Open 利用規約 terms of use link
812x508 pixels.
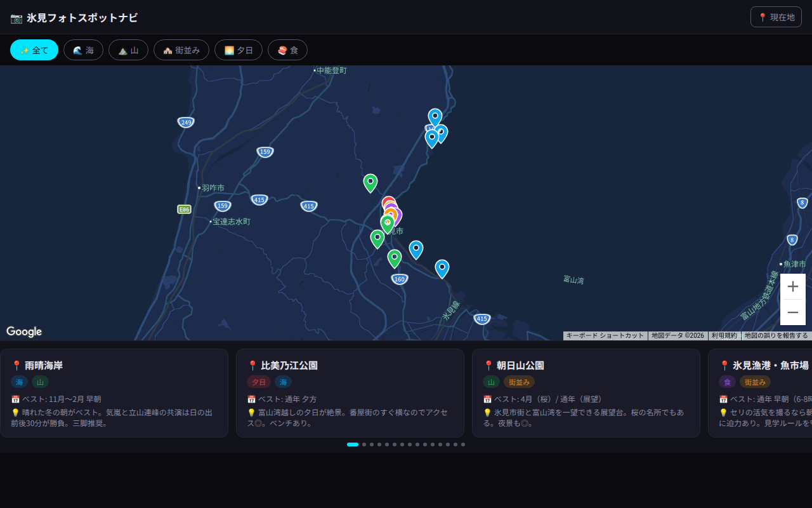tap(724, 336)
